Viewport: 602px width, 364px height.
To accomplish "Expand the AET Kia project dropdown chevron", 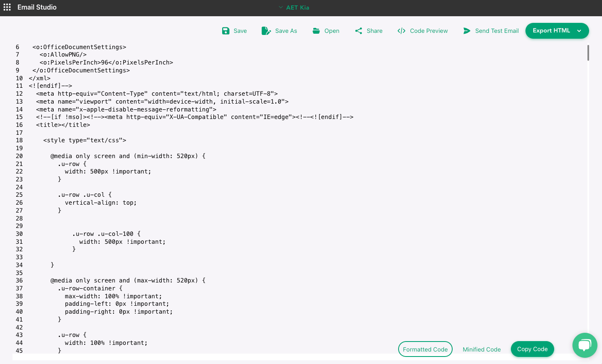I will (281, 7).
